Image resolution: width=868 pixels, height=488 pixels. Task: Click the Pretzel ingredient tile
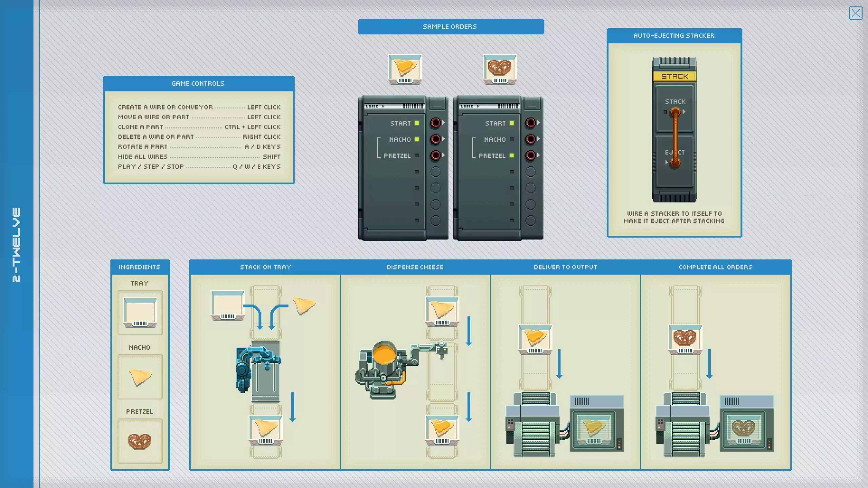pos(140,441)
